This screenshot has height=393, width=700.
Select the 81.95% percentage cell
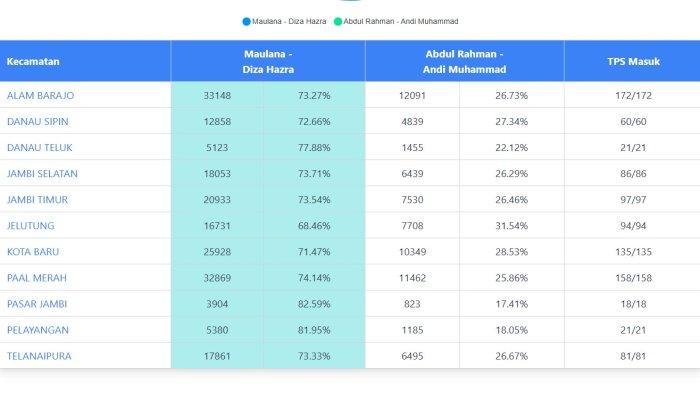pos(314,330)
